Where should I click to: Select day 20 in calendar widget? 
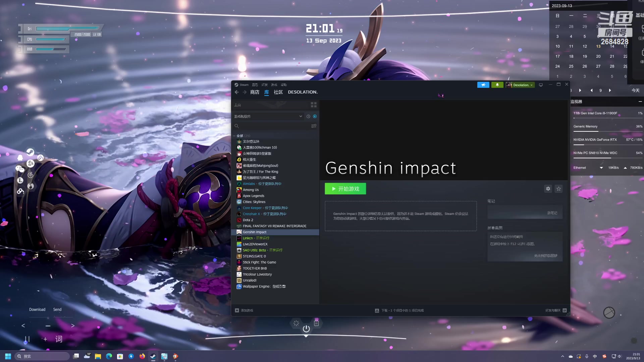pyautogui.click(x=598, y=56)
